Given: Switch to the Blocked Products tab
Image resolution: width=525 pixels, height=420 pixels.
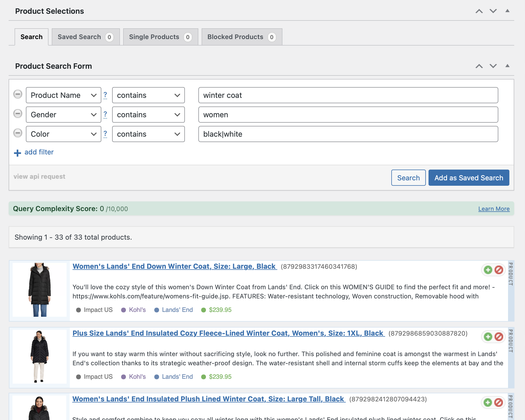Looking at the screenshot, I should click(241, 37).
